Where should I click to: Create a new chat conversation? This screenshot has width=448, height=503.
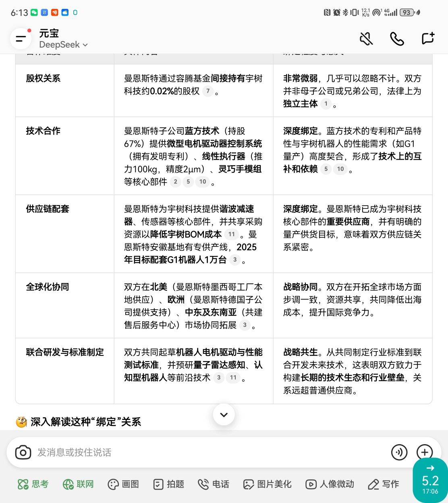[x=428, y=38]
